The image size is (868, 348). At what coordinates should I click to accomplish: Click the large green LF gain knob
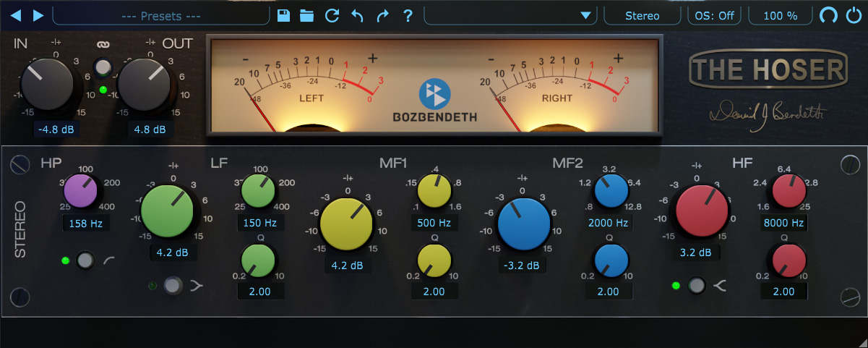167,211
